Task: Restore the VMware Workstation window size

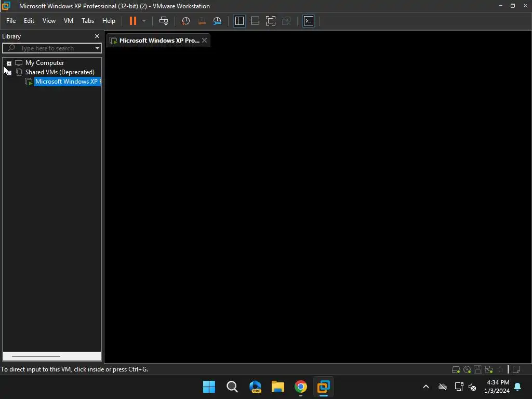Action: click(513, 6)
